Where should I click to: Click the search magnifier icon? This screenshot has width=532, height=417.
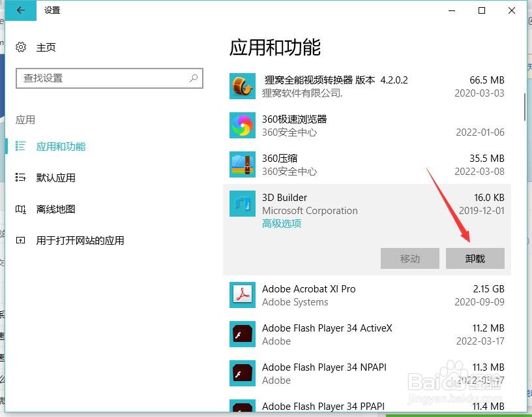(194, 78)
